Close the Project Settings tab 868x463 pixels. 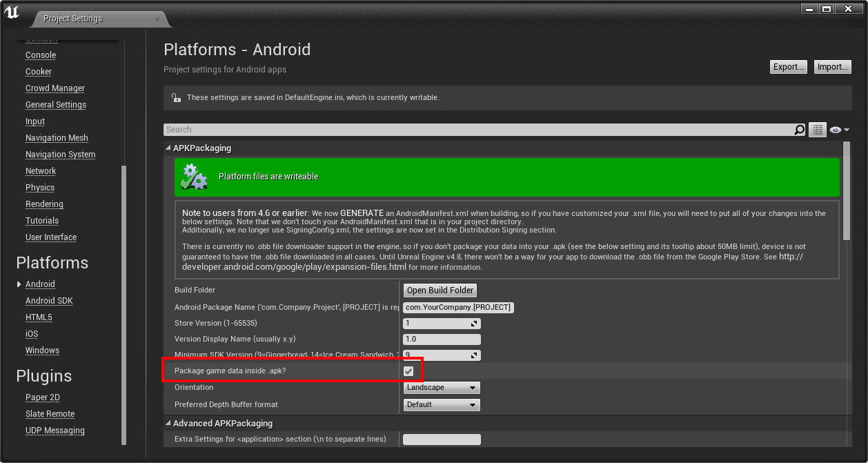(157, 19)
